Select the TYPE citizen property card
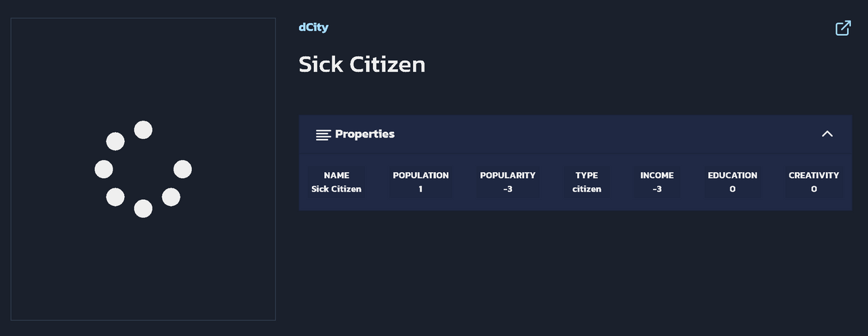The height and width of the screenshot is (336, 868). point(587,182)
